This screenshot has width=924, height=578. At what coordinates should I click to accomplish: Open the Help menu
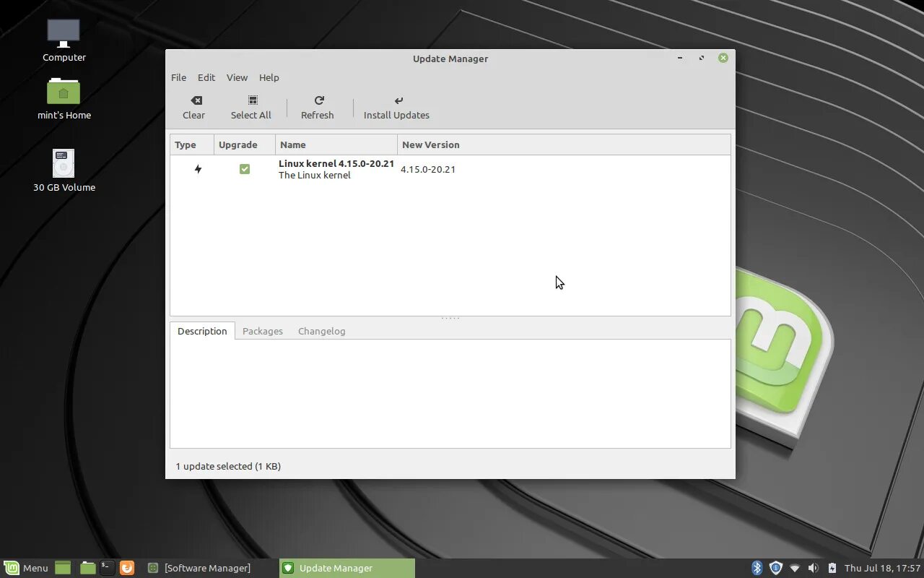point(269,77)
